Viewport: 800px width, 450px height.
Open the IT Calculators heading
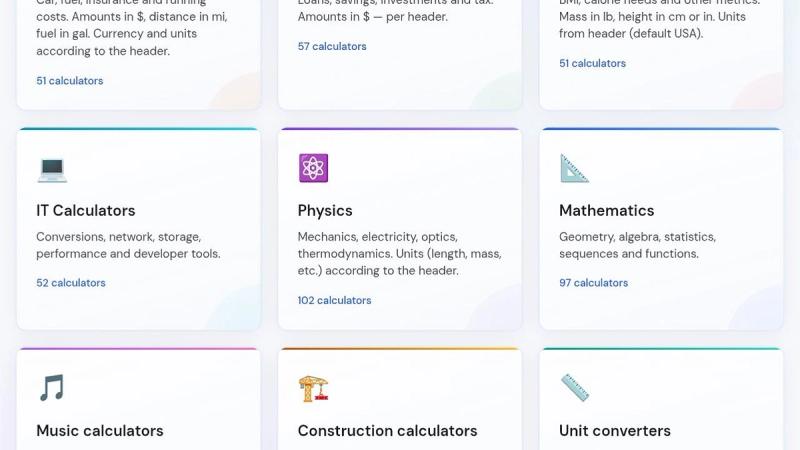(86, 211)
